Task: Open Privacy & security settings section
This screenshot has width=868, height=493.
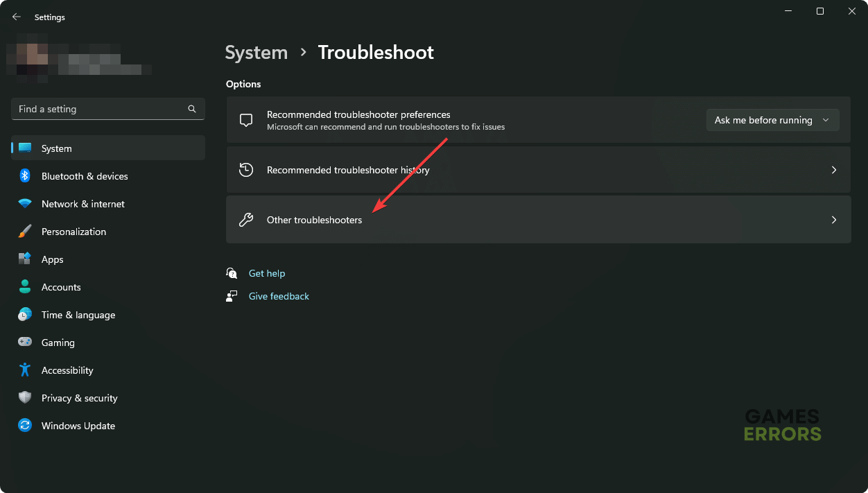Action: (79, 398)
